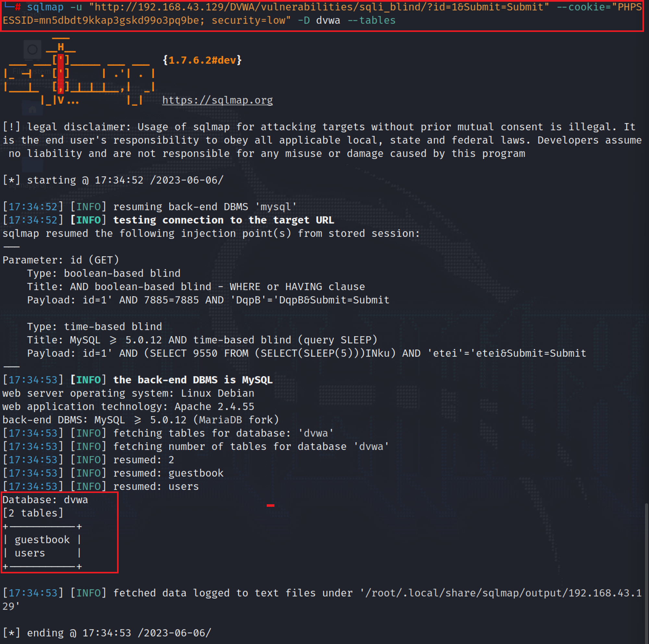Click the faint File System disk icon
This screenshot has width=649, height=644.
click(x=32, y=50)
